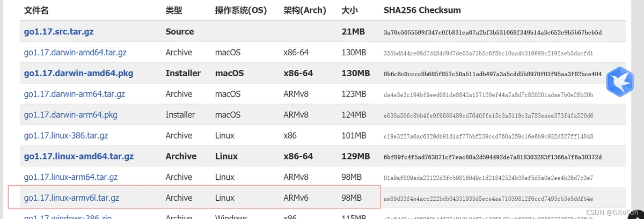The height and width of the screenshot is (219, 644).
Task: Click the 架构(Arch) column header
Action: tap(305, 10)
